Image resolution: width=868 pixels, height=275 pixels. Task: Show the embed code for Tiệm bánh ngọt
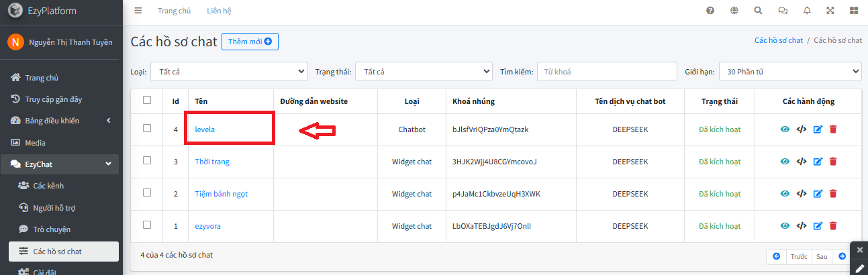802,194
